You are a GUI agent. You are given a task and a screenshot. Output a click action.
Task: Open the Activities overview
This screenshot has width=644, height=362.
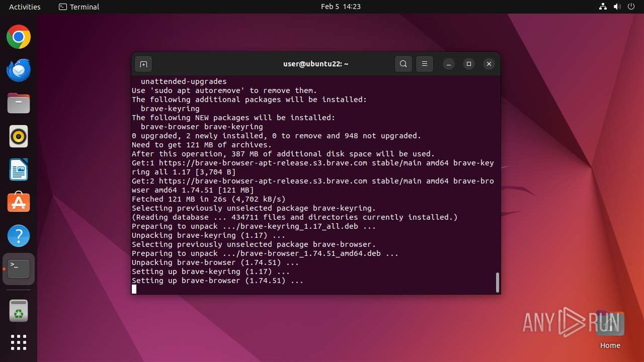tap(25, 7)
